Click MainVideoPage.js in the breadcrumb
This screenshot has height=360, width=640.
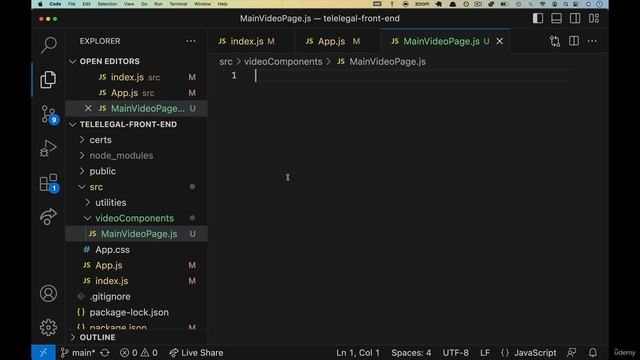pyautogui.click(x=387, y=62)
